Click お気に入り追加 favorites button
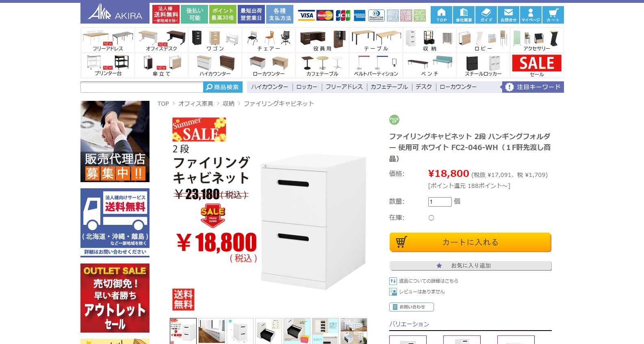The image size is (644, 344). (x=470, y=266)
